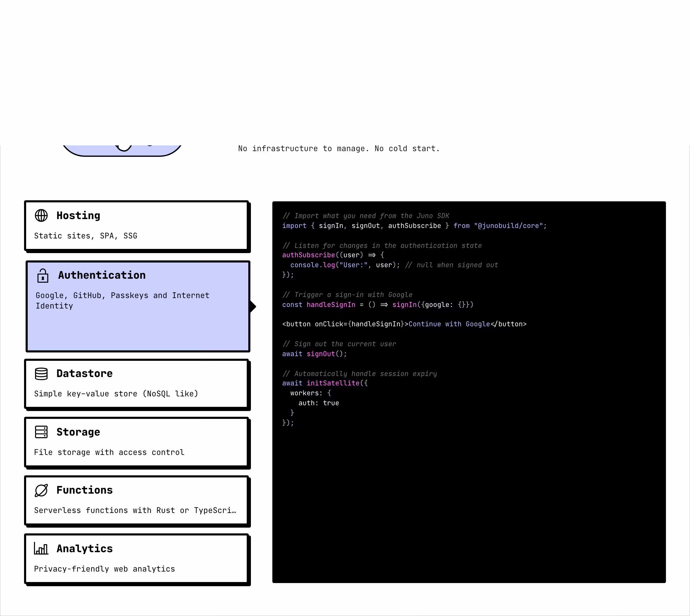
Task: Click the authSubscribe((user) => { code line
Action: click(x=333, y=255)
